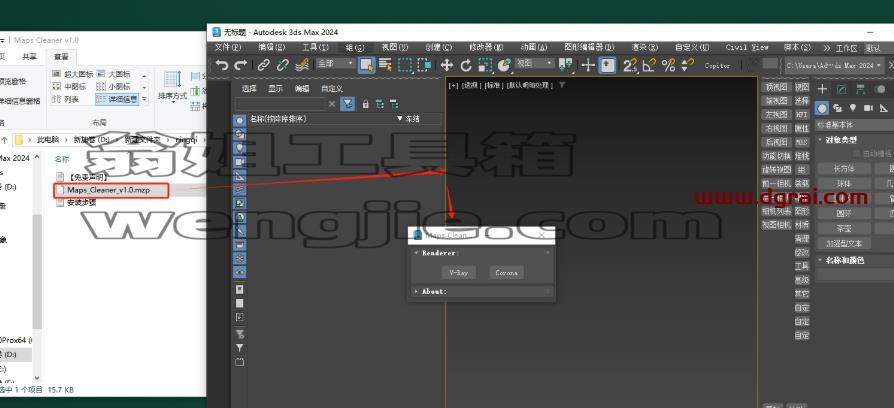Open scene explorer 选择 menu
The height and width of the screenshot is (408, 894).
249,88
